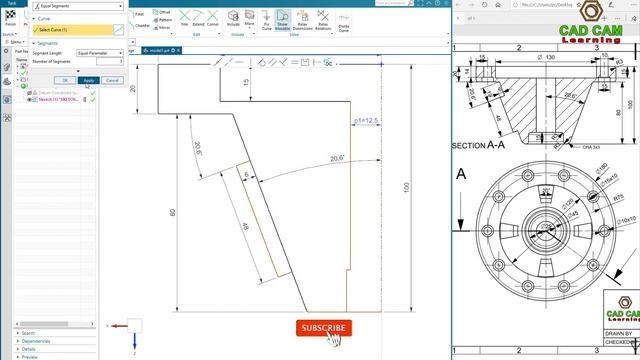The height and width of the screenshot is (360, 640).
Task: Click the horizontal constraint icon in the scene toolbar
Action: click(240, 62)
